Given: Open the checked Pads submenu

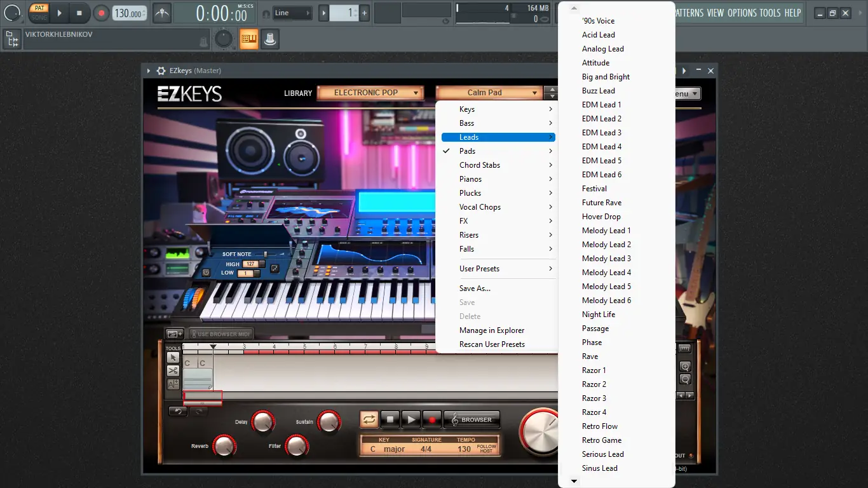Looking at the screenshot, I should pos(498,151).
